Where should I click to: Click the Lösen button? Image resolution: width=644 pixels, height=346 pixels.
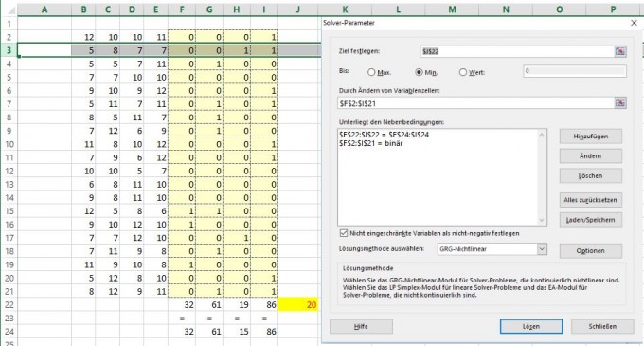tap(531, 327)
